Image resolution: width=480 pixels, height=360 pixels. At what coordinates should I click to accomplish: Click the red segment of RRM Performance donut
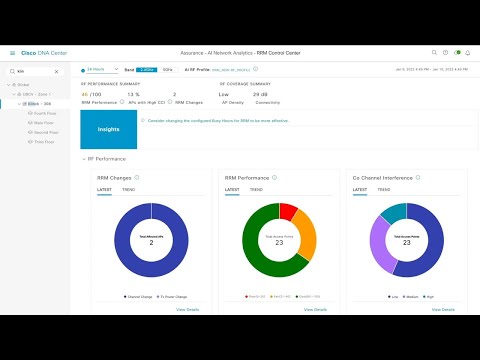(x=287, y=212)
